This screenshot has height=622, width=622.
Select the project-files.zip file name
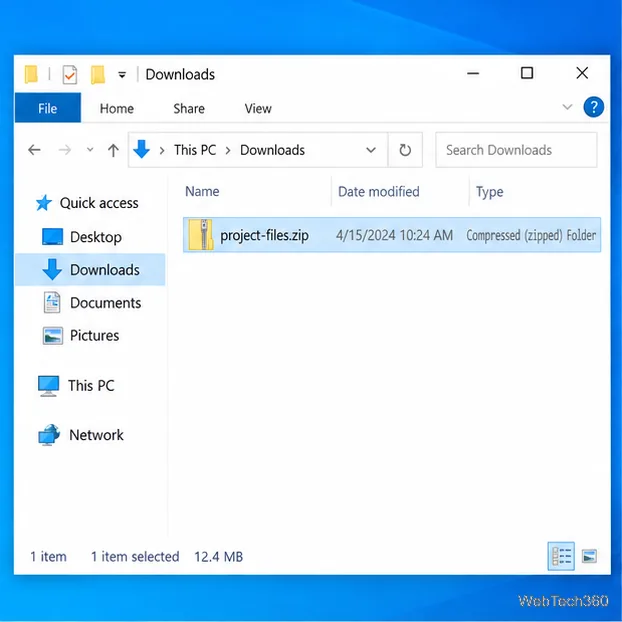[264, 235]
